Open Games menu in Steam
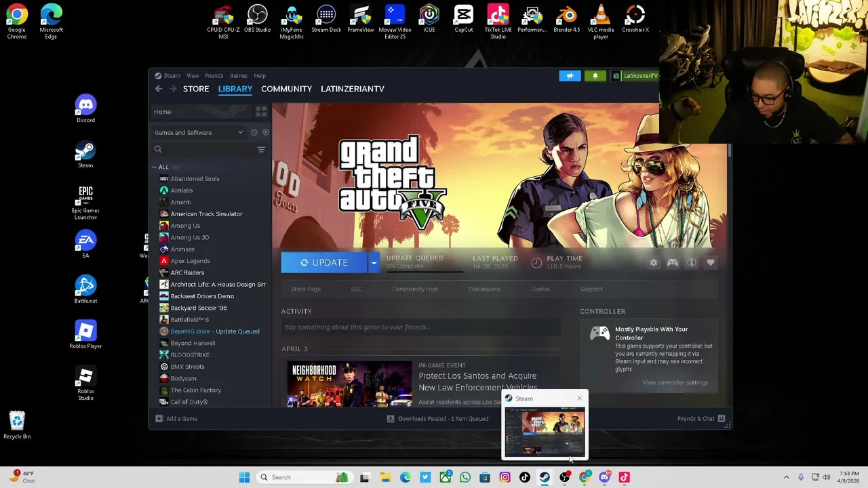Viewport: 868px width, 488px height. [x=239, y=76]
